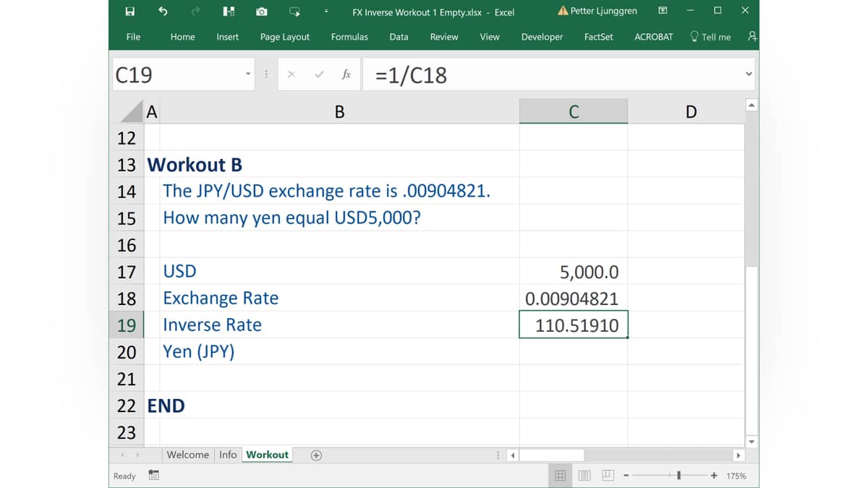Viewport: 868px width, 488px height.
Task: Open the Insert ribbon tab
Action: 227,37
